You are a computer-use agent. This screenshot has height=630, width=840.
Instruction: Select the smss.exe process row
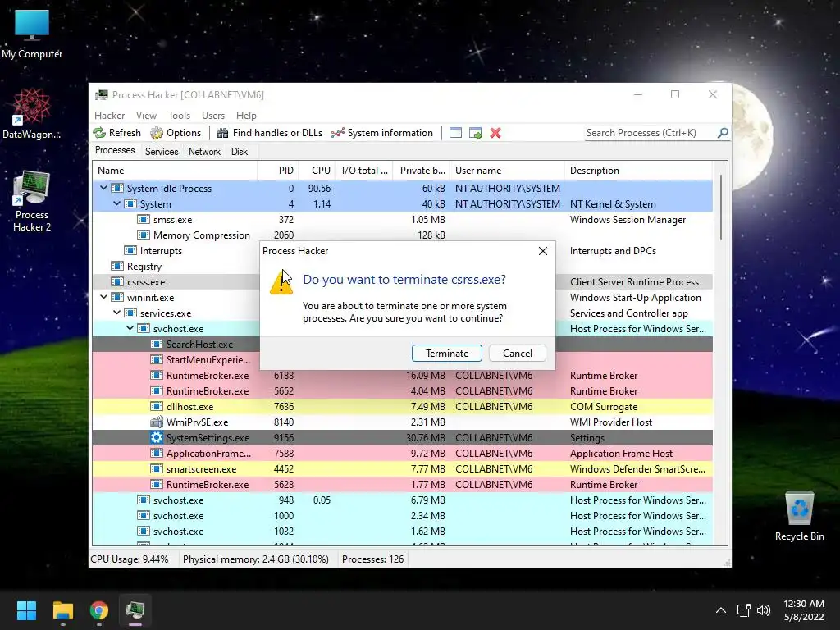402,219
